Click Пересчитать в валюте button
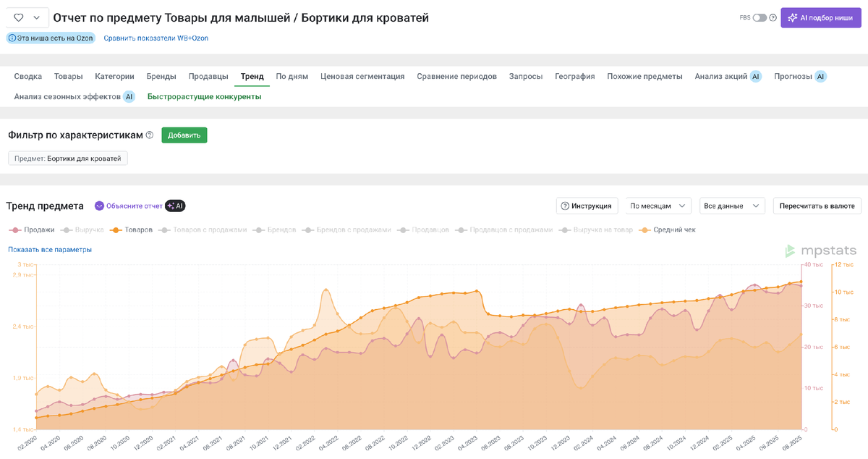 [x=817, y=206]
